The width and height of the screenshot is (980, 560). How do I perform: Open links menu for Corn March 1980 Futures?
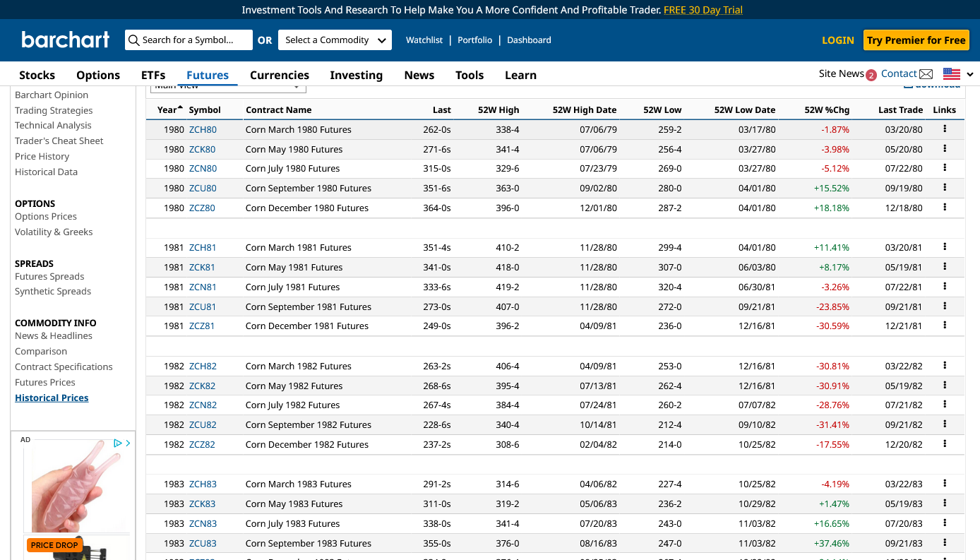click(944, 129)
